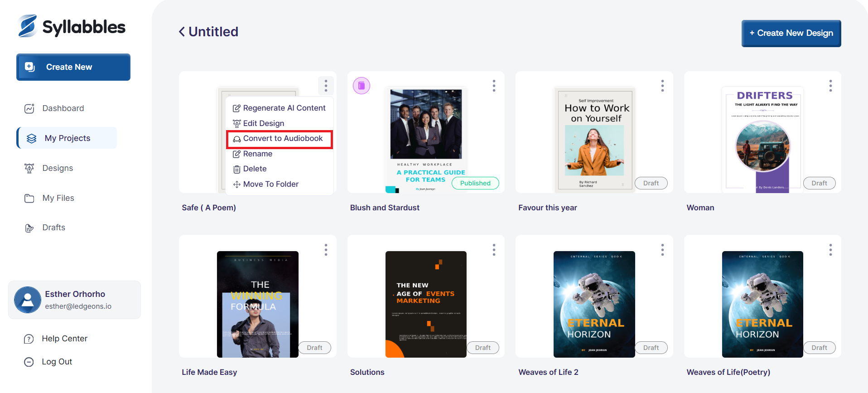Open The Winning Formula cover thumbnail

tap(258, 304)
